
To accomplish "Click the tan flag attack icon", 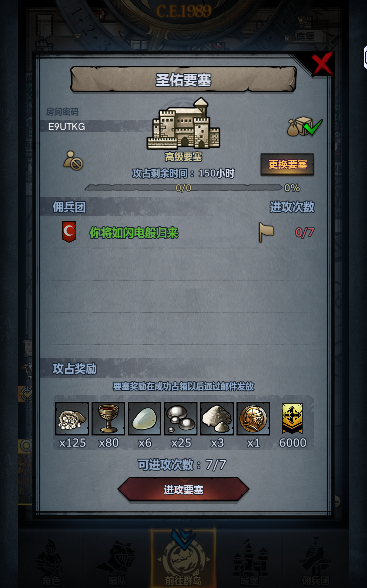I will pos(266,232).
